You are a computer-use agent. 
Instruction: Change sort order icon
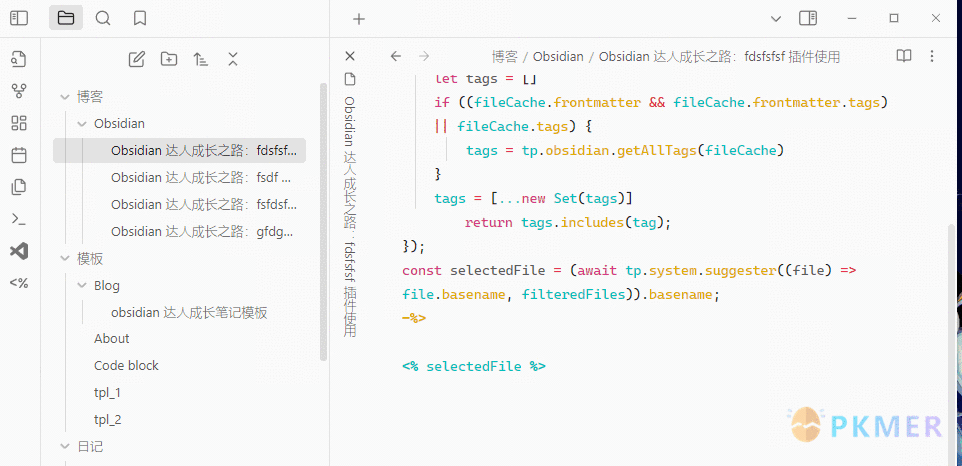[201, 59]
